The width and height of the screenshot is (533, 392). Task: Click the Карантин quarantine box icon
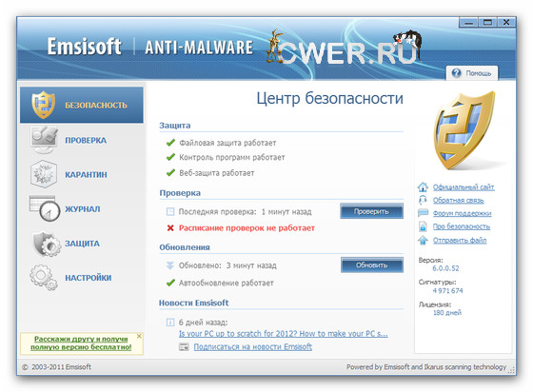pos(43,174)
